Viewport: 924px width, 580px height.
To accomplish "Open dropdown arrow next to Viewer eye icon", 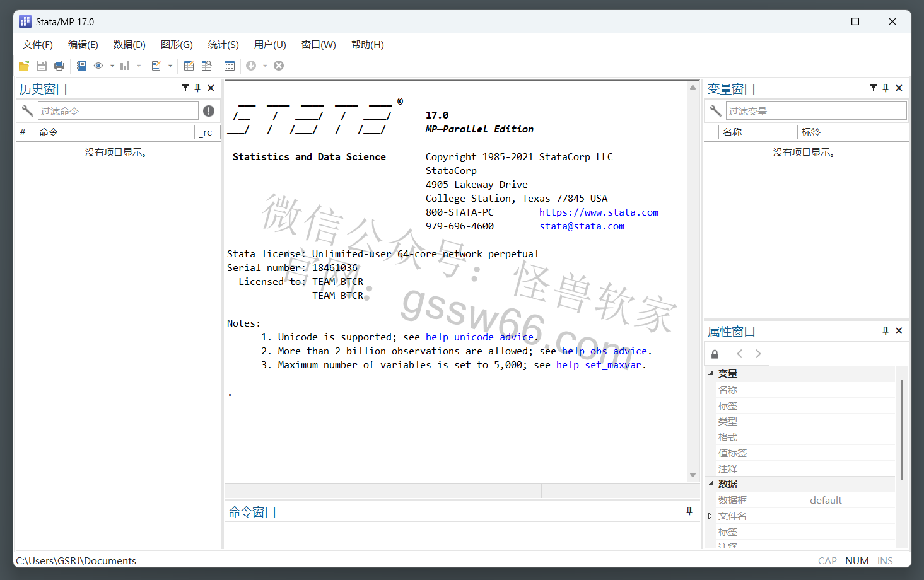I will (112, 66).
